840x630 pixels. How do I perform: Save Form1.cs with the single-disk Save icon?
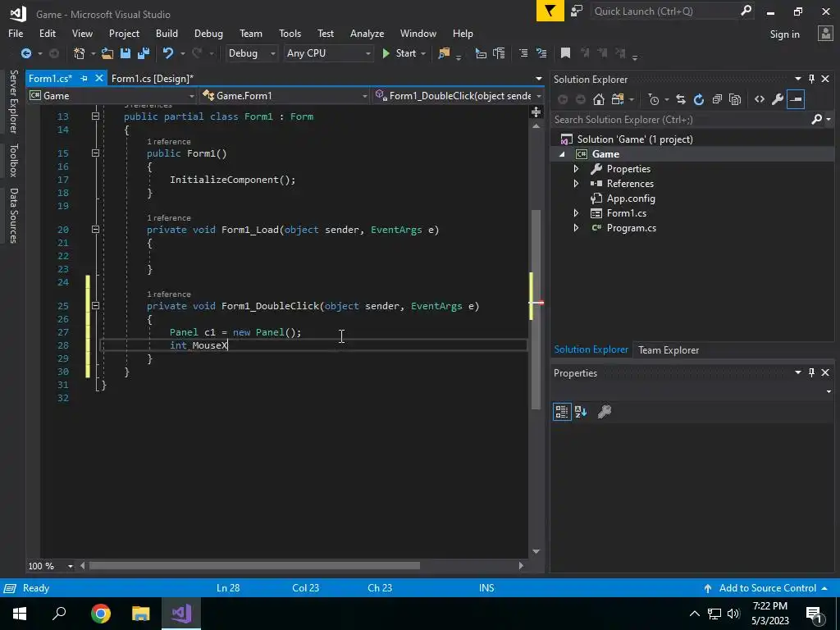126,53
